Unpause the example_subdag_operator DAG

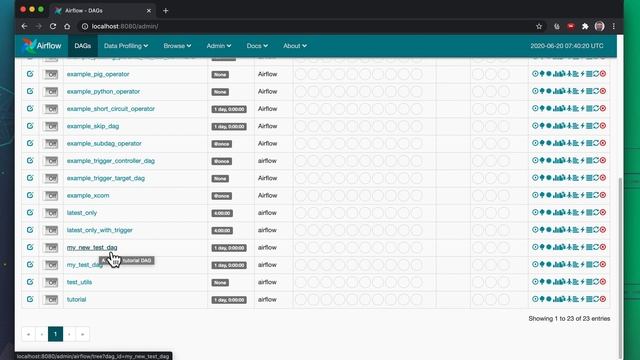pos(51,144)
